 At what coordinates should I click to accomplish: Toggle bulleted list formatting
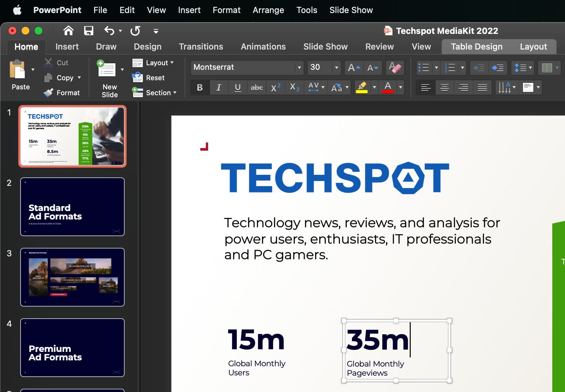425,68
